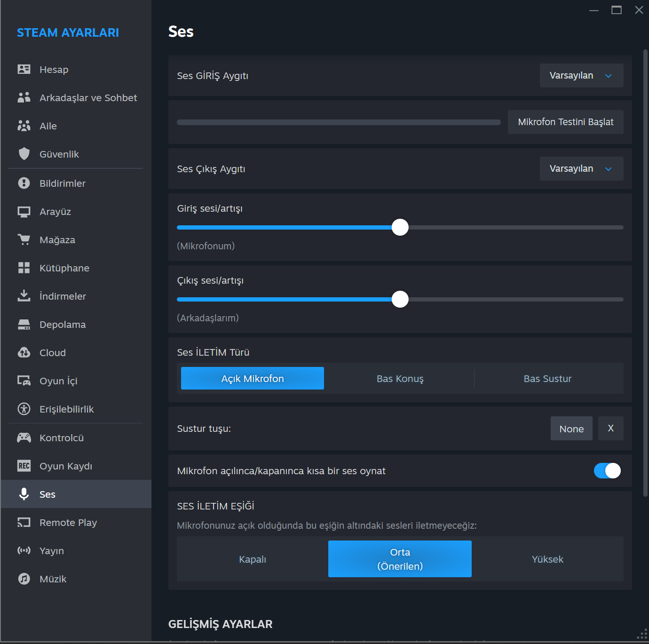
Task: Click the İndirmeler download arrow icon
Action: coord(24,296)
